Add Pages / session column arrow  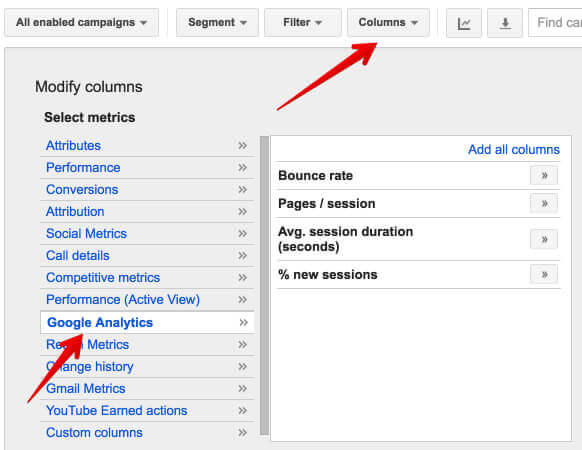pyautogui.click(x=544, y=203)
